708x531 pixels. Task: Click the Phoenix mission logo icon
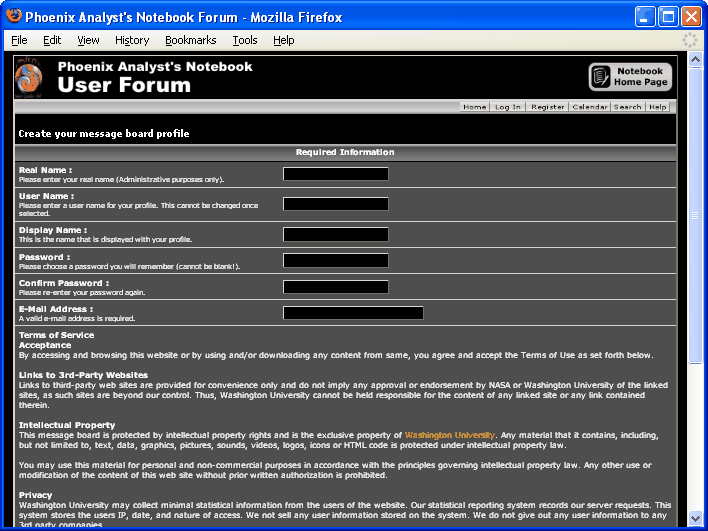pos(28,77)
